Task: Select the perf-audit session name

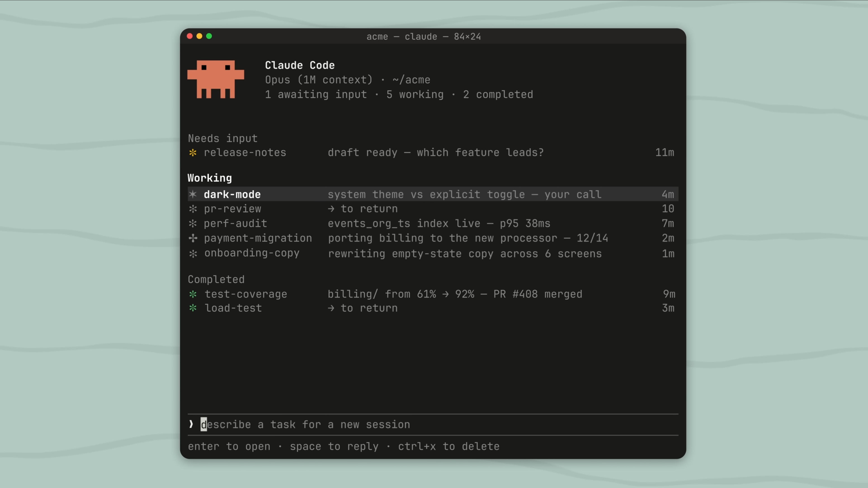Action: (x=236, y=223)
